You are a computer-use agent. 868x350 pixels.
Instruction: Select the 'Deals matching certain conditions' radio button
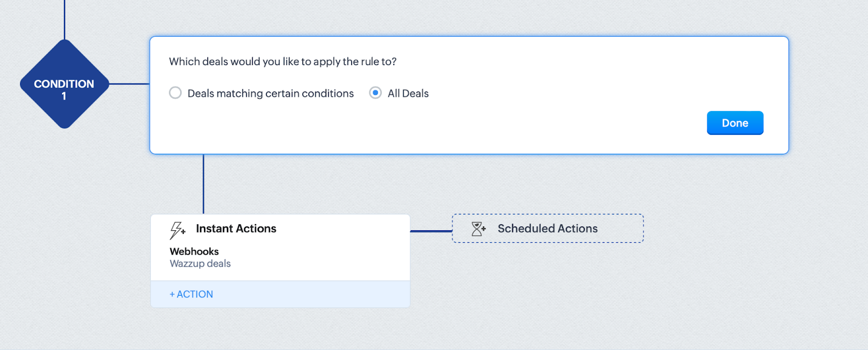(x=175, y=93)
